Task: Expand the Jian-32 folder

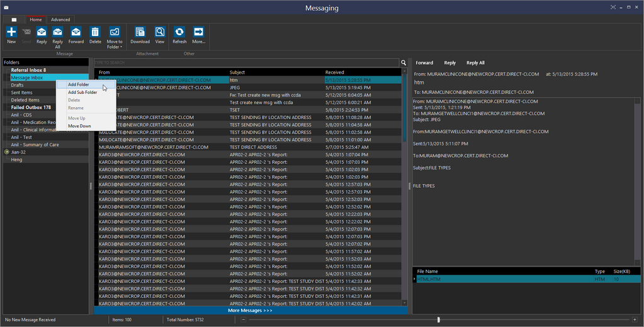Action: (x=7, y=152)
